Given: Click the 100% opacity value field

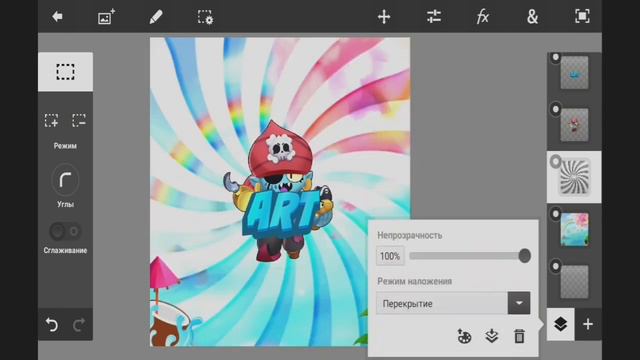Looking at the screenshot, I should coord(390,256).
